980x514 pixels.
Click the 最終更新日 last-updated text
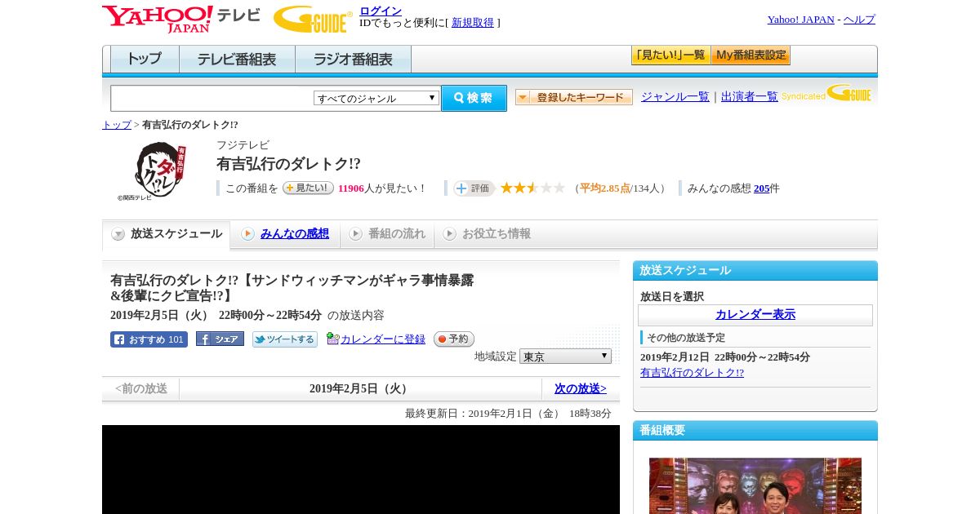pos(508,414)
